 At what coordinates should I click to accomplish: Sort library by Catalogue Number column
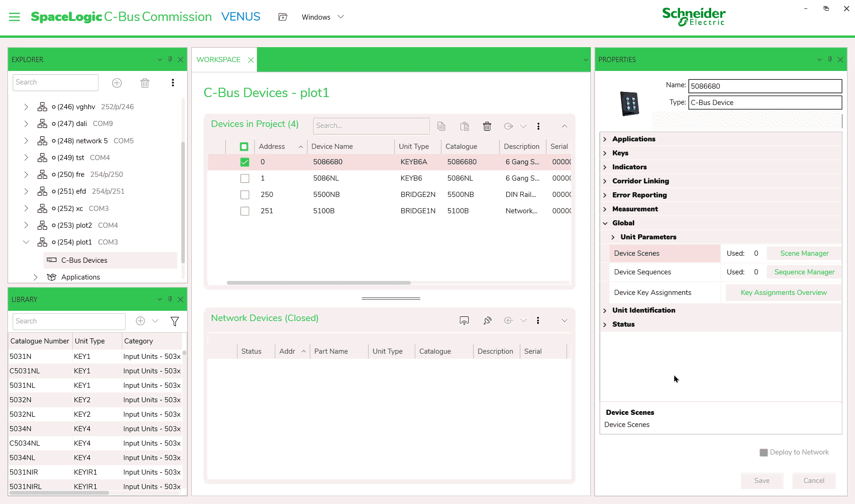40,341
